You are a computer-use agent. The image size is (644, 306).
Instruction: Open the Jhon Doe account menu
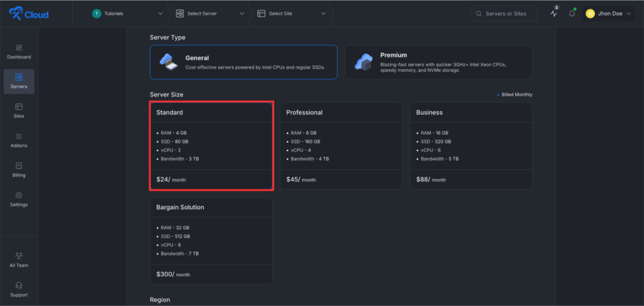(608, 13)
